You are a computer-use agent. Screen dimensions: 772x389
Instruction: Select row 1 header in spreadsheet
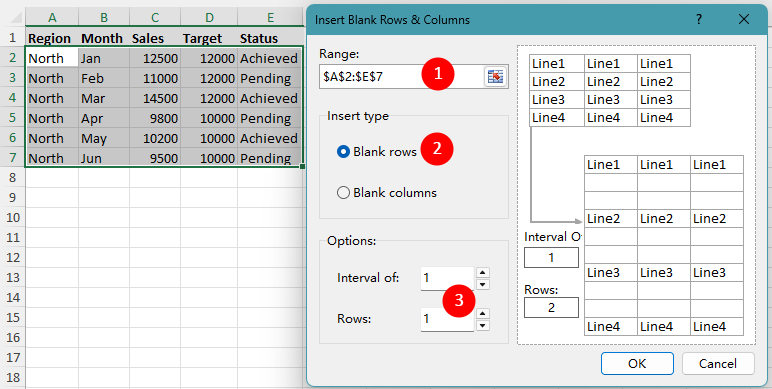[x=12, y=38]
